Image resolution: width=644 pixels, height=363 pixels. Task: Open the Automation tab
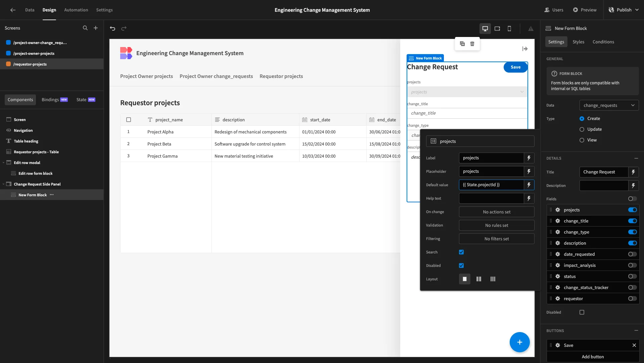pyautogui.click(x=76, y=10)
